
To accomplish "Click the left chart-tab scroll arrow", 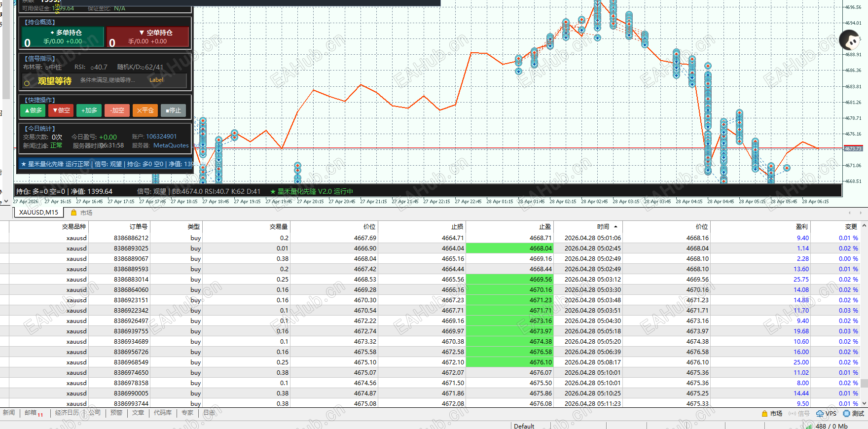I will pos(850,213).
